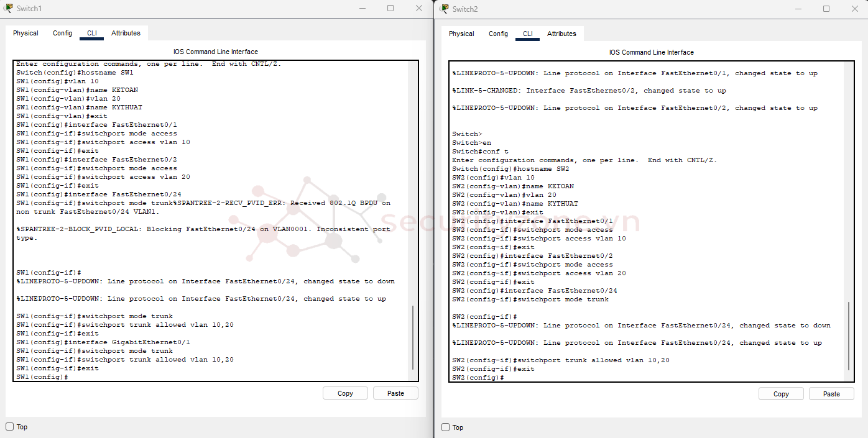
Task: Click 'SW1(config)#interface FastEthernet0/24' line
Action: [x=99, y=194]
